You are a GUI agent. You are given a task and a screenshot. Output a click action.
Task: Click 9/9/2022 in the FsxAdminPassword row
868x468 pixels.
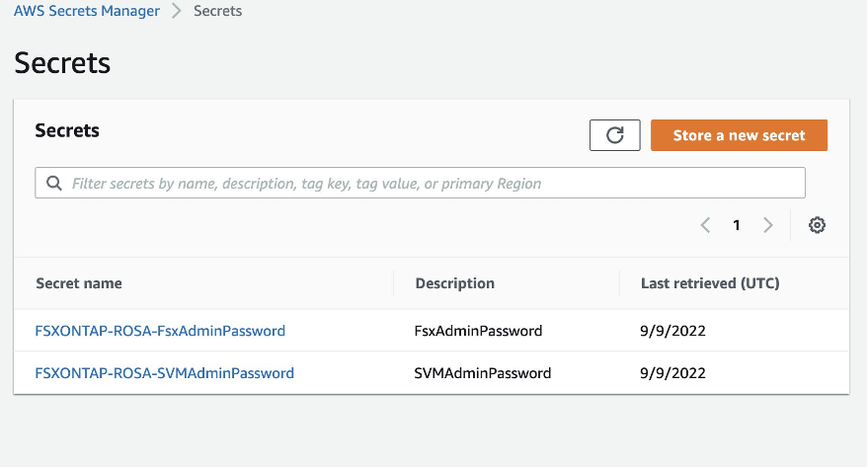tap(672, 331)
